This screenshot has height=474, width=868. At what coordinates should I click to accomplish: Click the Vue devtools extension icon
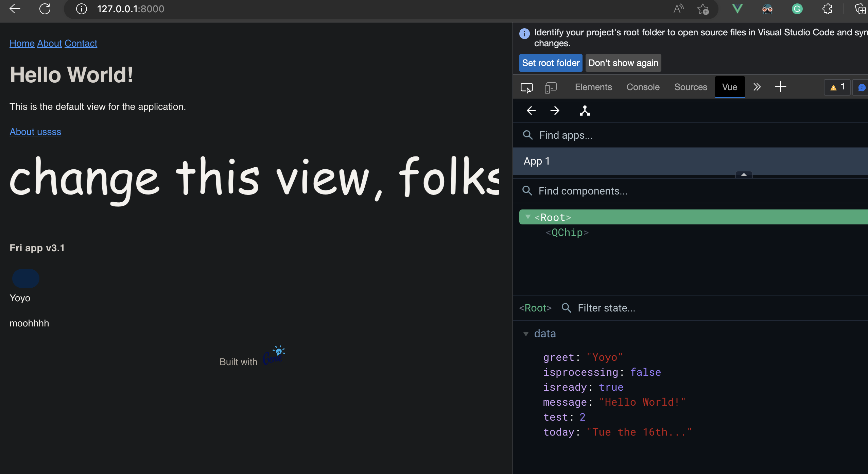(x=737, y=9)
